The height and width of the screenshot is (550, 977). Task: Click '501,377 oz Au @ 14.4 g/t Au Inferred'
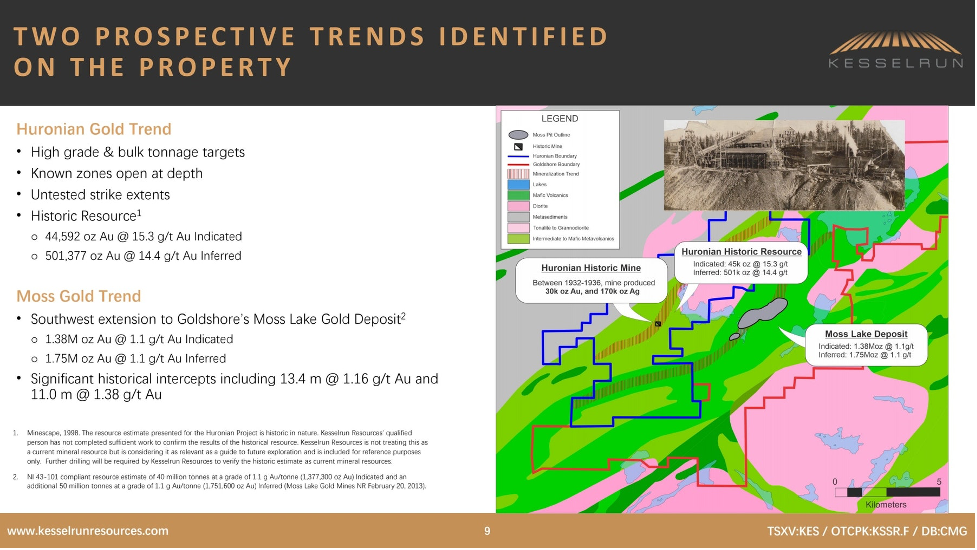tap(143, 256)
